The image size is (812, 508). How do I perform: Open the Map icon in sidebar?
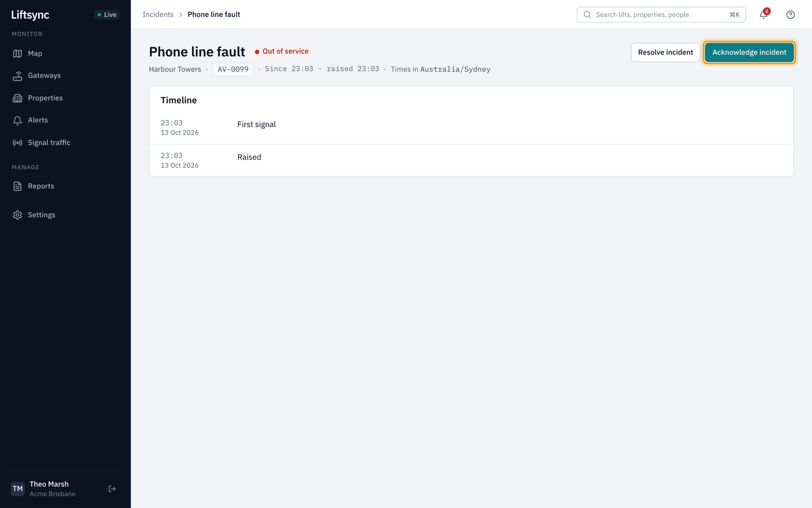coord(17,53)
